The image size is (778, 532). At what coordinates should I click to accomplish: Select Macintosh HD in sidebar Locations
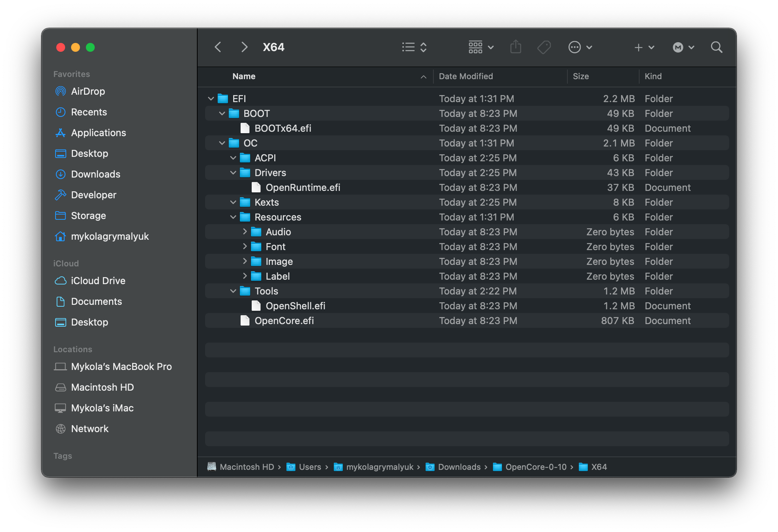102,387
